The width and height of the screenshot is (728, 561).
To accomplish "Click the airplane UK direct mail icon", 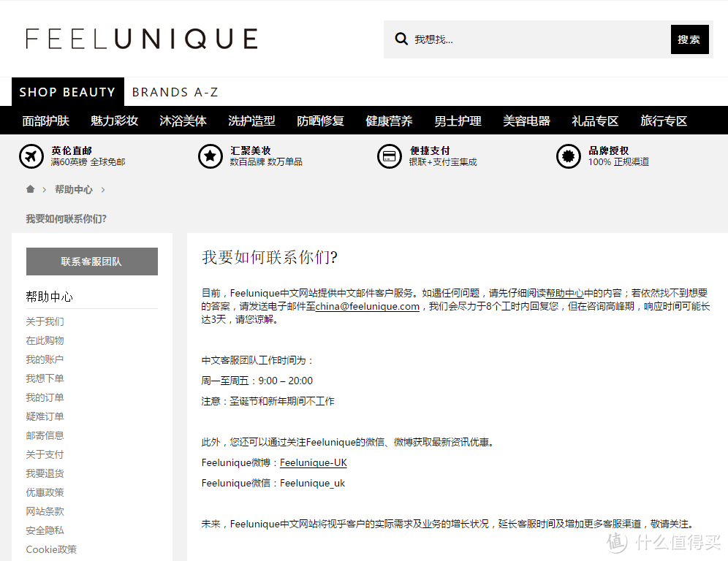I will [x=31, y=156].
